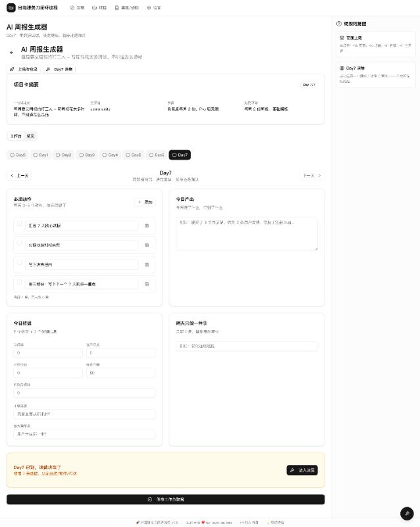Click the 明天只做一件事 input field
This screenshot has width=420, height=527.
point(247,347)
